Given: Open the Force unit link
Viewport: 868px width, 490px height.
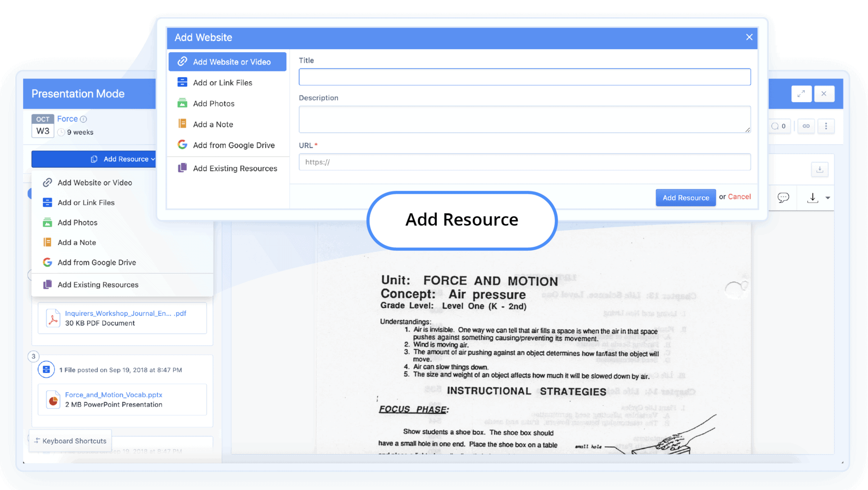Looking at the screenshot, I should tap(68, 119).
